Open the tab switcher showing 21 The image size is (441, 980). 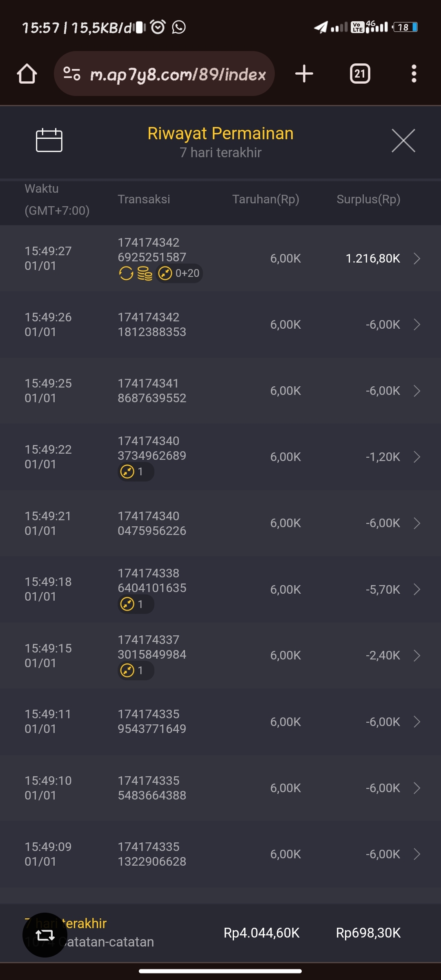[x=360, y=74]
